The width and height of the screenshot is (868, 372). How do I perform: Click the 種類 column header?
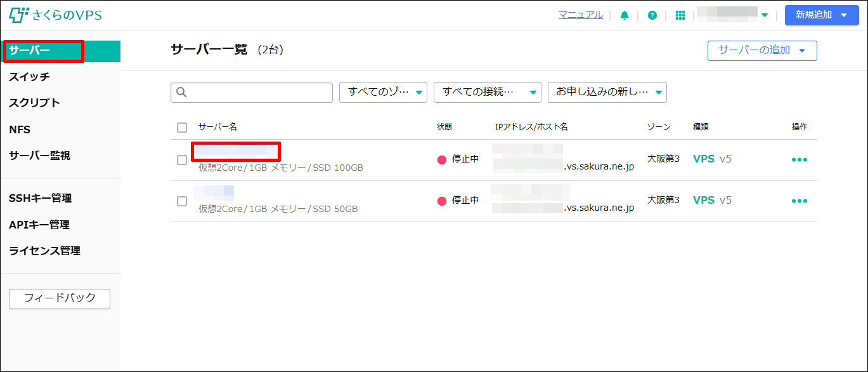[701, 127]
